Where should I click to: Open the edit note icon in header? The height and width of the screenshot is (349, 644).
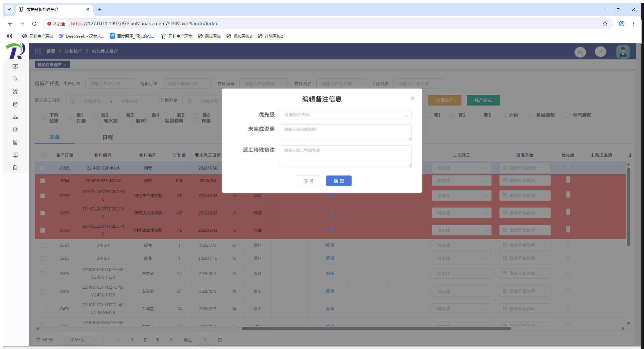(601, 52)
